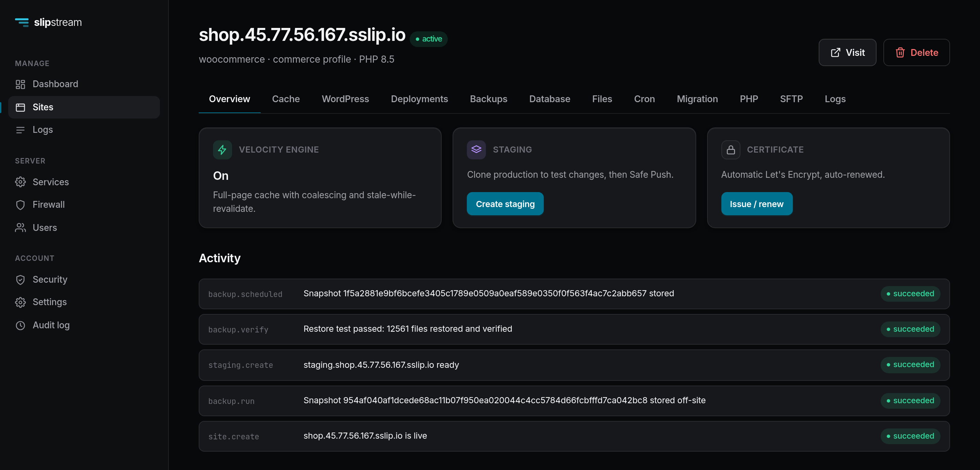
Task: Click 'shop.45.77.56.167.sslip.io is live' message
Action: 365,436
